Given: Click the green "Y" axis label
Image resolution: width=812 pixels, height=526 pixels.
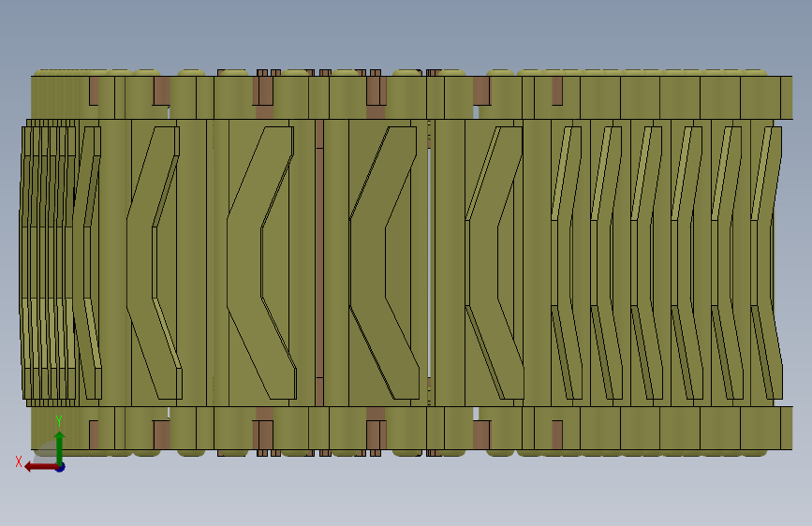Looking at the screenshot, I should click(59, 421).
